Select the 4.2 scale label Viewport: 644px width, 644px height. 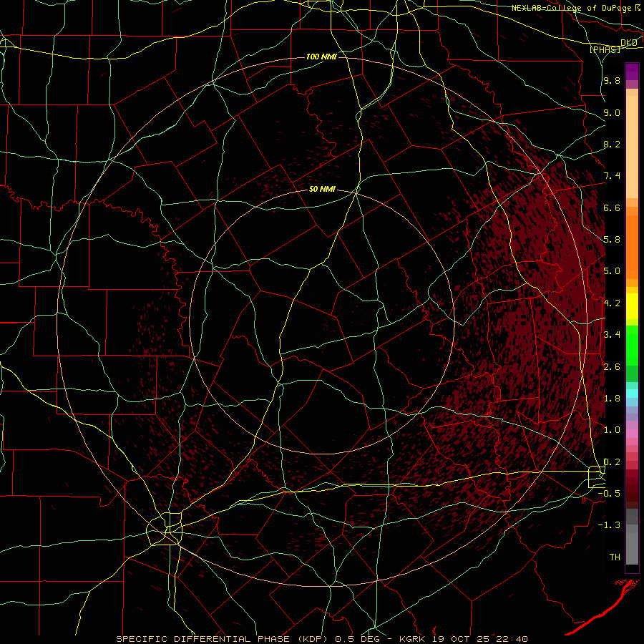[x=612, y=303]
